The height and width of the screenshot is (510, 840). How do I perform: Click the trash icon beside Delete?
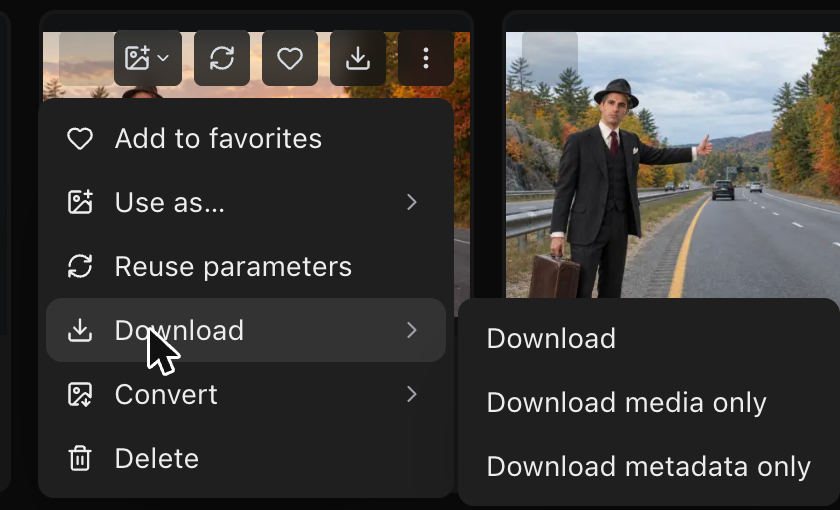[x=80, y=459]
